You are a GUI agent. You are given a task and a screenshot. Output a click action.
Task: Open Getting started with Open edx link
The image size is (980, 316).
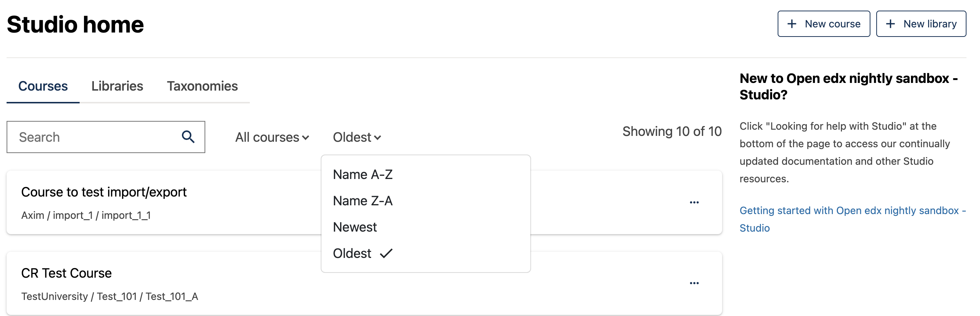click(849, 211)
